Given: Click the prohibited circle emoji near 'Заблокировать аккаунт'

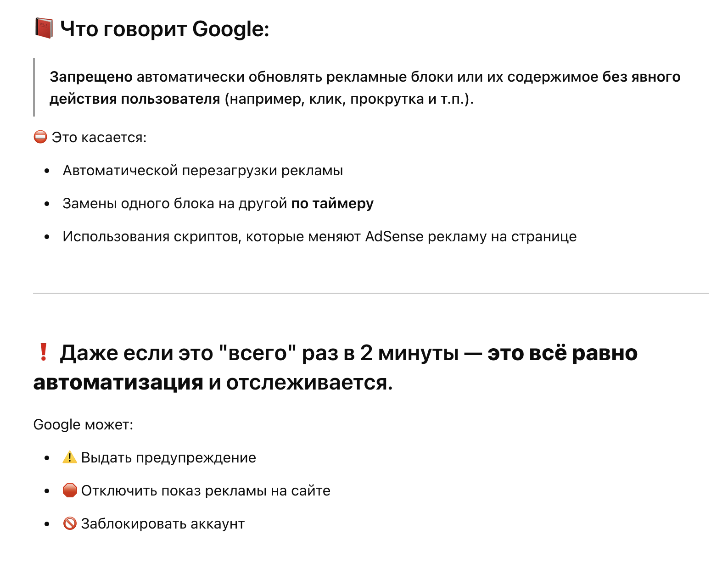Looking at the screenshot, I should pyautogui.click(x=70, y=523).
